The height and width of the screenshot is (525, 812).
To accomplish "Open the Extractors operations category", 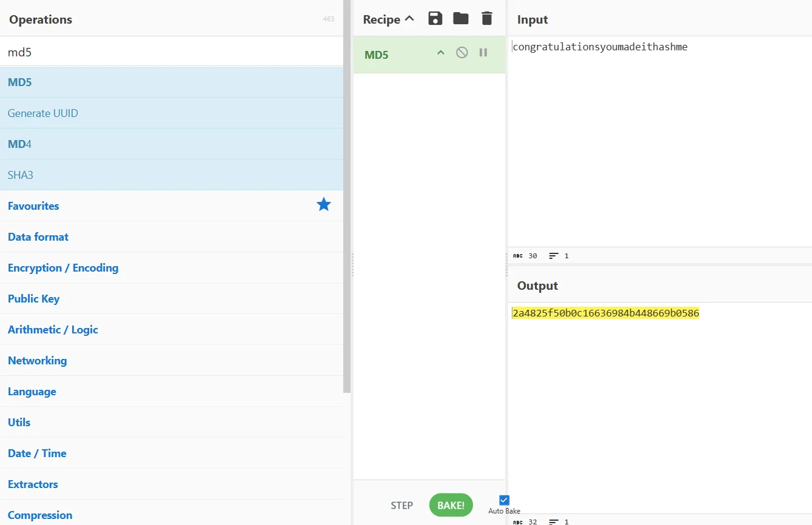I will pos(33,484).
